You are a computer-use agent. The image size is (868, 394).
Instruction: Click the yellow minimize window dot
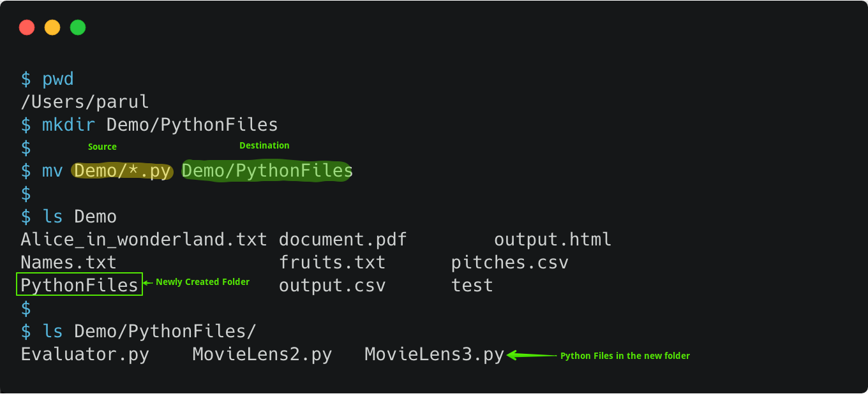tap(52, 27)
